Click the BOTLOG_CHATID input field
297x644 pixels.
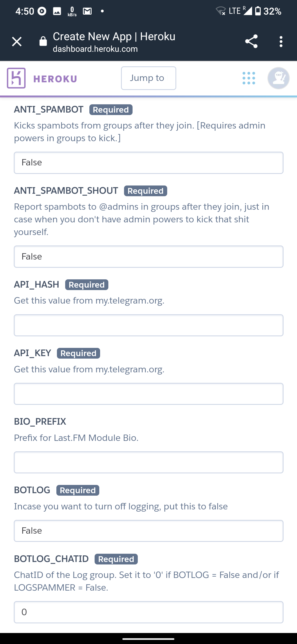(148, 612)
